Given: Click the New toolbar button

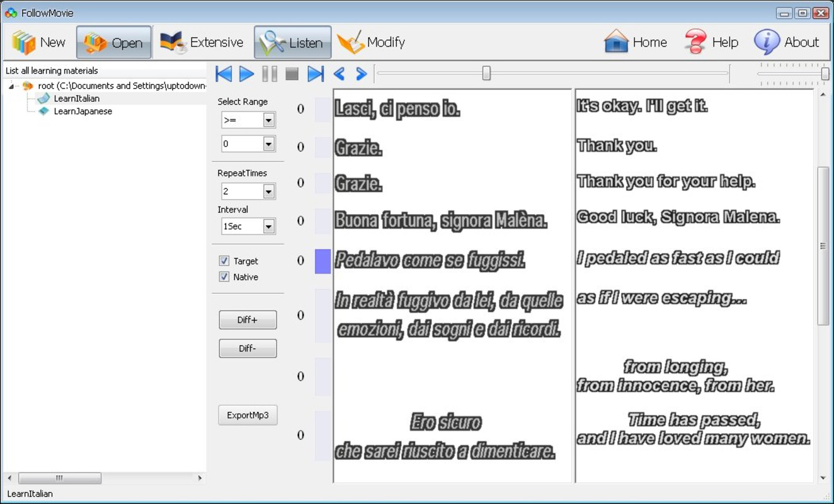Looking at the screenshot, I should [x=39, y=42].
